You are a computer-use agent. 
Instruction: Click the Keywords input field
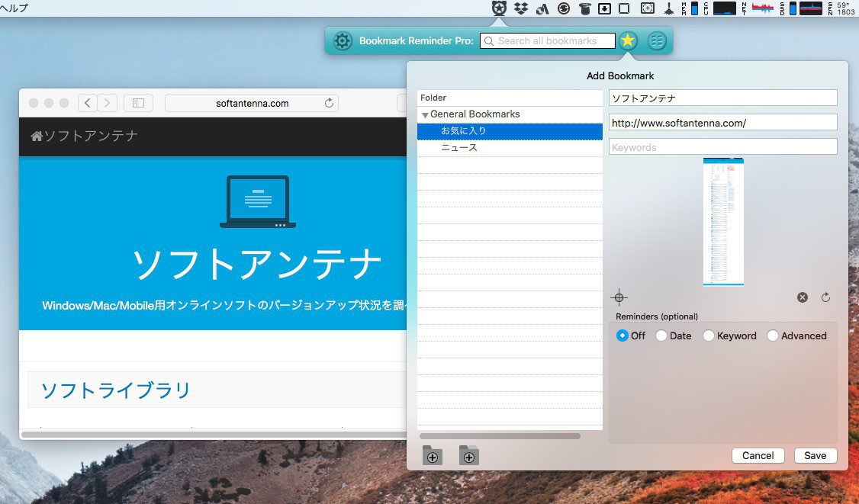click(722, 147)
